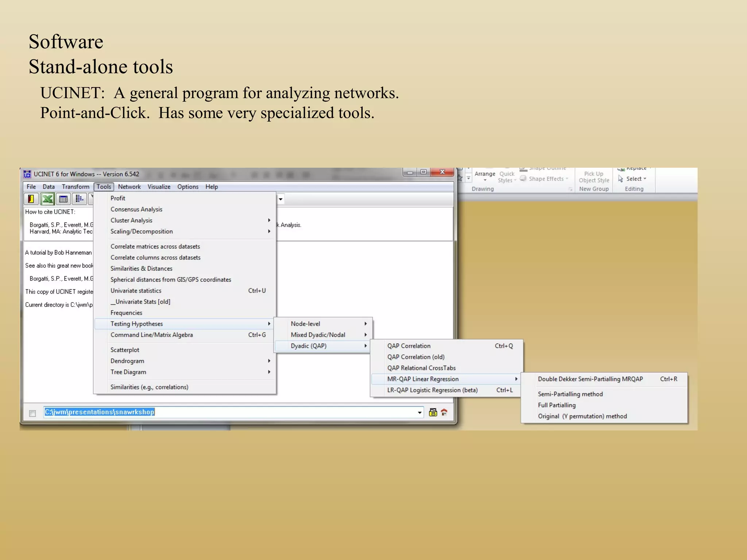Image resolution: width=747 pixels, height=560 pixels.
Task: Choose Full Partialling option
Action: coord(604,405)
